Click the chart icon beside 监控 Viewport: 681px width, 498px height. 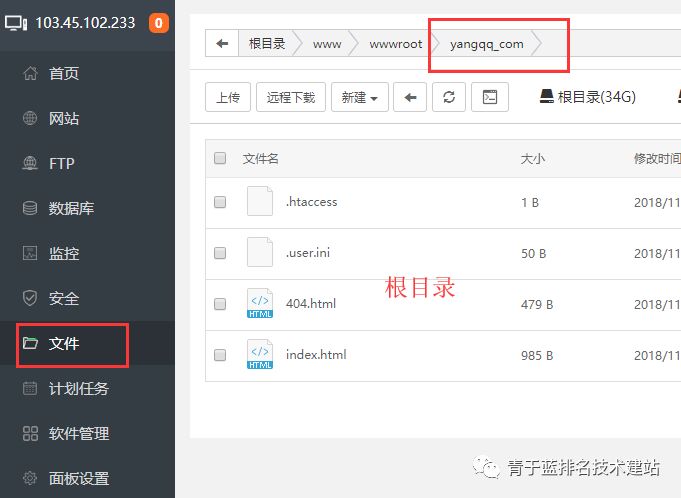[x=30, y=253]
